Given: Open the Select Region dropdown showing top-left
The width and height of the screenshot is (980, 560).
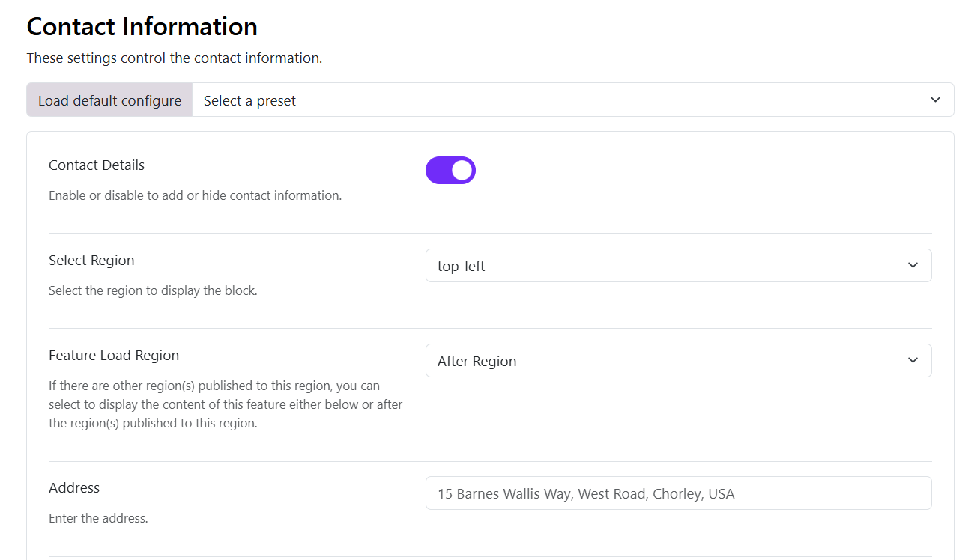Looking at the screenshot, I should point(678,265).
